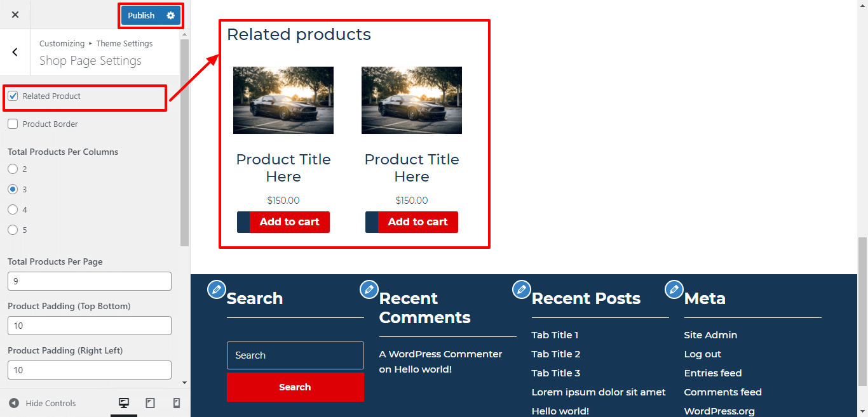Open the Theme Settings breadcrumb
Screen dimensions: 868x417
pyautogui.click(x=124, y=43)
